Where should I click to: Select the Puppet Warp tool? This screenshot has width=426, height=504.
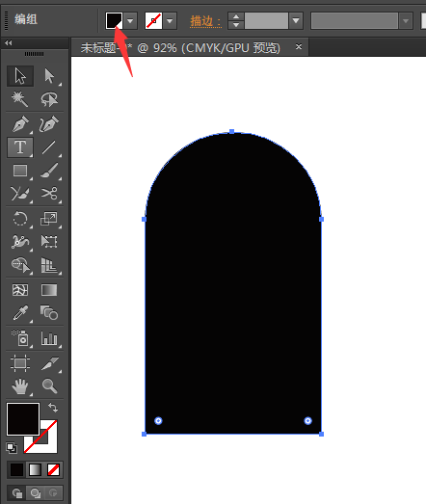20,242
